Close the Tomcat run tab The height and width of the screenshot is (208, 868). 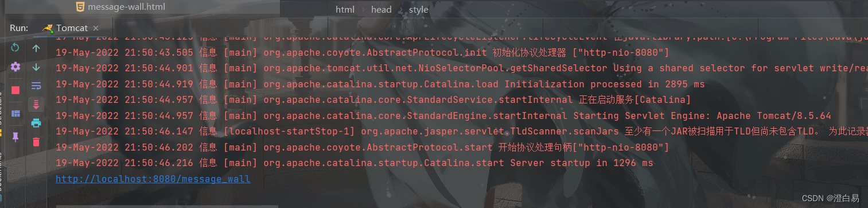[x=95, y=28]
